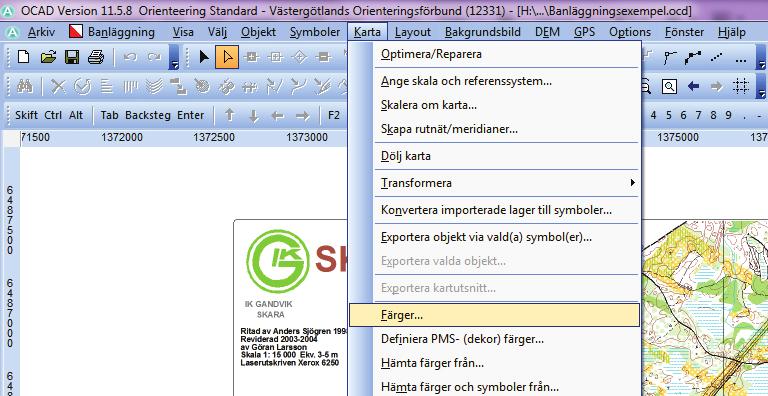Open the Välj menu

pos(217,32)
